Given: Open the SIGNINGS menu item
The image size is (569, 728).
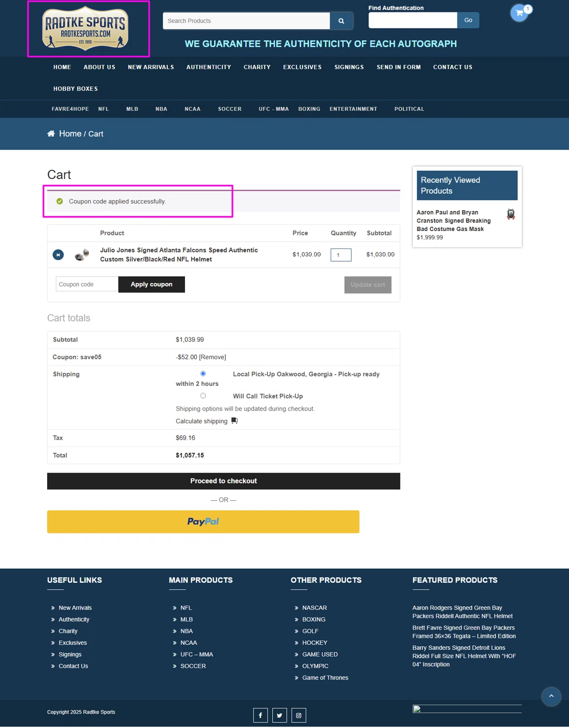Looking at the screenshot, I should (349, 67).
